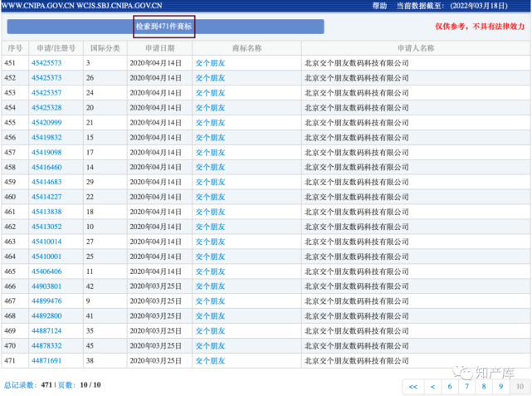Click class number 38 in row 471
The height and width of the screenshot is (396, 532).
(x=90, y=360)
